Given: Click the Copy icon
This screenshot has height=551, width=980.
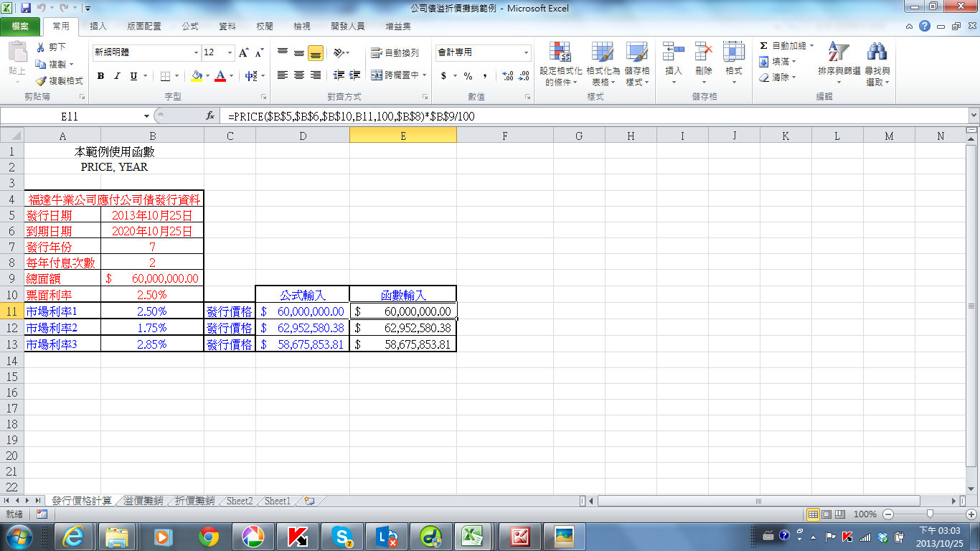Looking at the screenshot, I should (41, 64).
